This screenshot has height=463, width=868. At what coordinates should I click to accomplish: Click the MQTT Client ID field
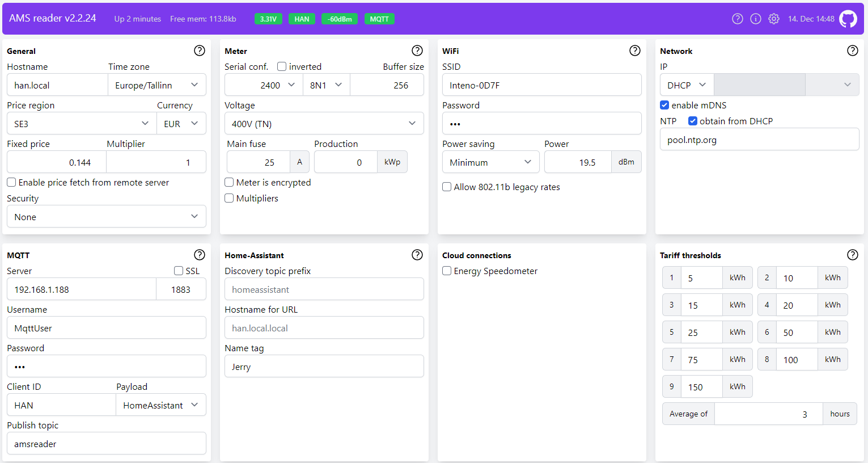point(61,405)
